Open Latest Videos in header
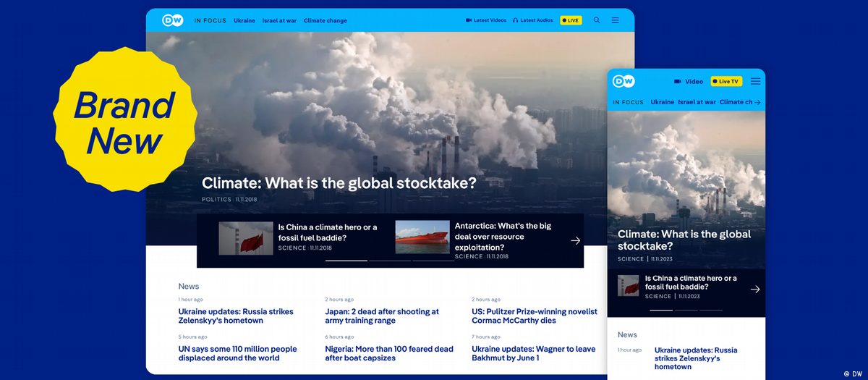Screen dimensions: 868x380 pyautogui.click(x=486, y=20)
